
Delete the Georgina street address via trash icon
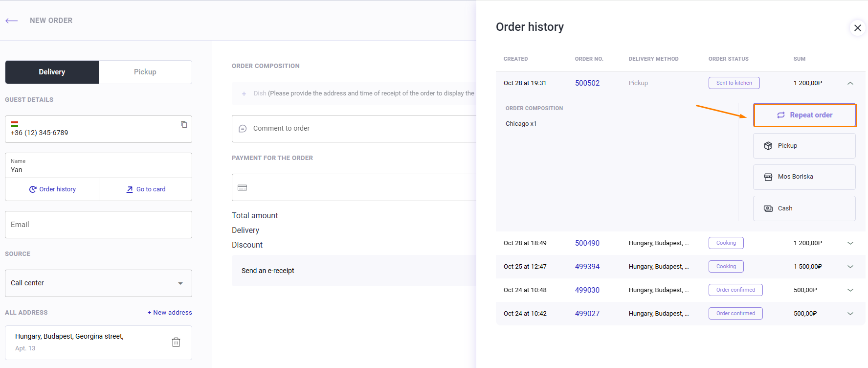click(x=176, y=342)
